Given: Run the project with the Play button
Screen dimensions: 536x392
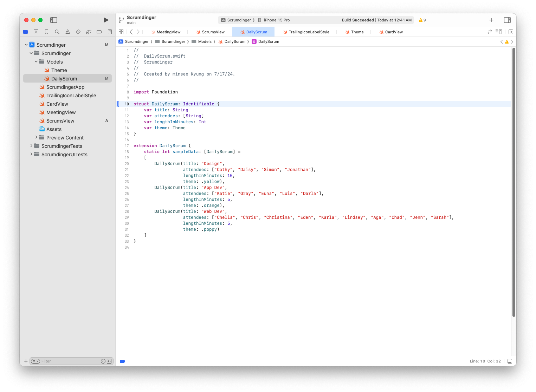Looking at the screenshot, I should (x=106, y=20).
